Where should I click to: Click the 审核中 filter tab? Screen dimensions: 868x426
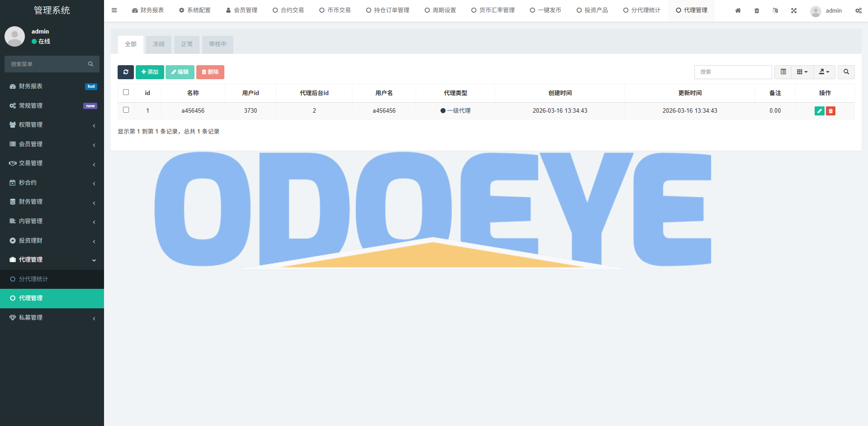pyautogui.click(x=218, y=44)
